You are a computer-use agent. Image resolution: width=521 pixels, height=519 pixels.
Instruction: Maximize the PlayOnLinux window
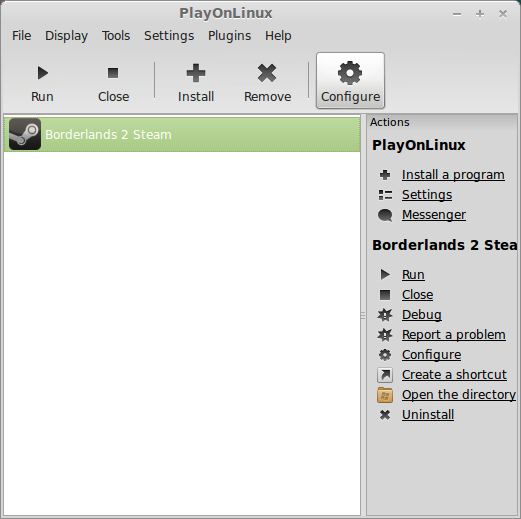tap(480, 14)
